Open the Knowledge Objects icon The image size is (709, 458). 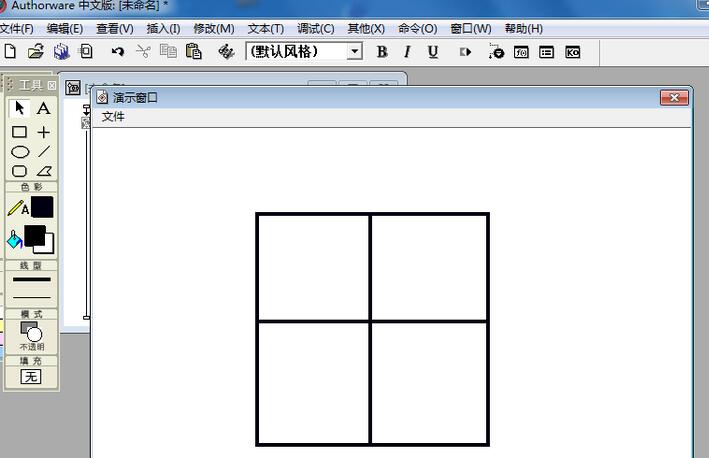click(572, 52)
